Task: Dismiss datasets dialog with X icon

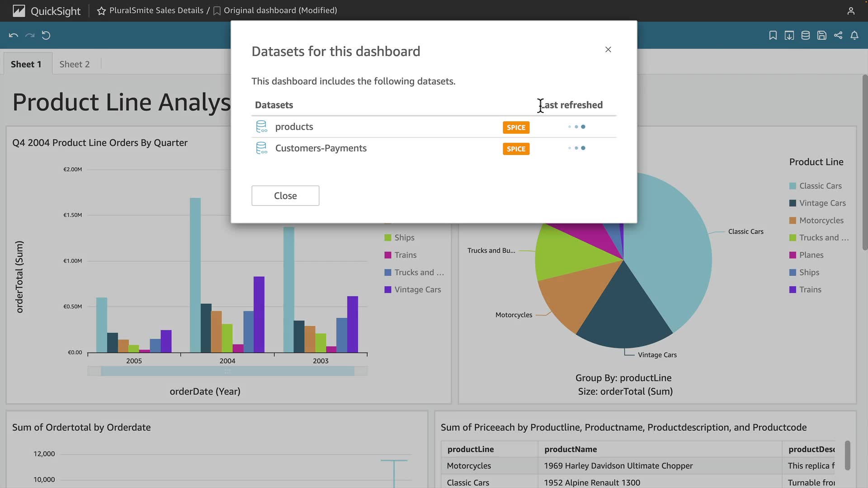Action: point(608,50)
